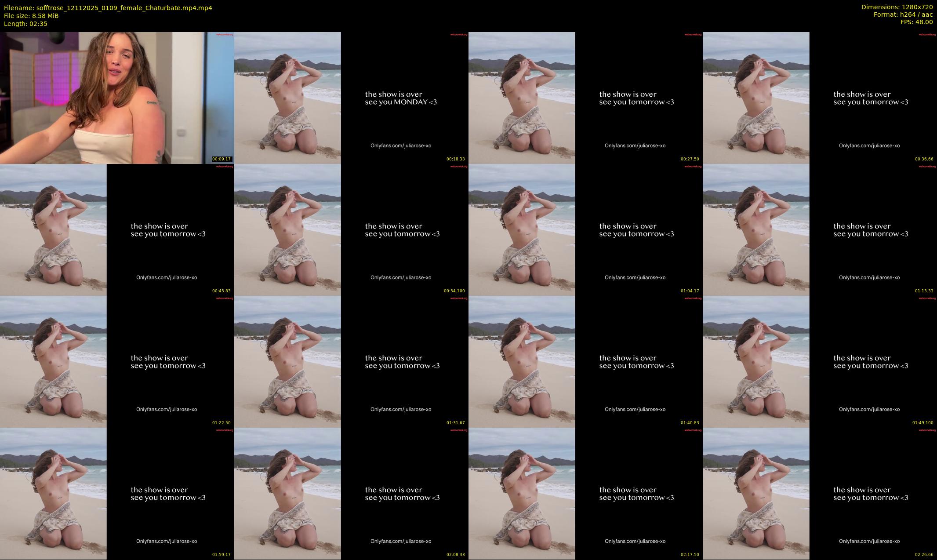Click the 00:18.33 timestamp label
The width and height of the screenshot is (937, 560).
click(x=455, y=159)
